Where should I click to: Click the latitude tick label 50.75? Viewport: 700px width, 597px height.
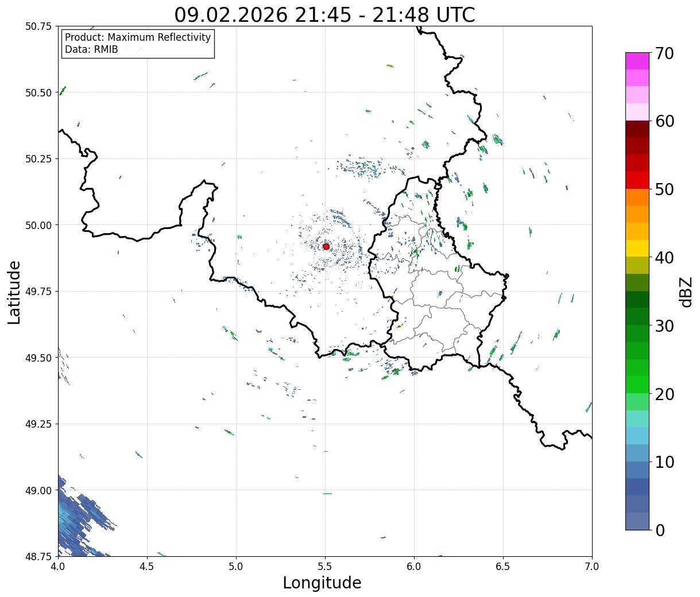(x=38, y=26)
